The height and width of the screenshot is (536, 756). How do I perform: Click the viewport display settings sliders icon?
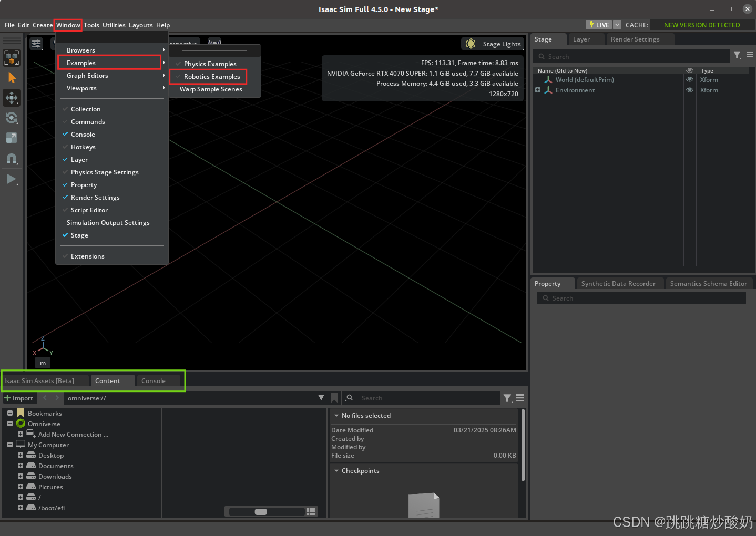[36, 44]
